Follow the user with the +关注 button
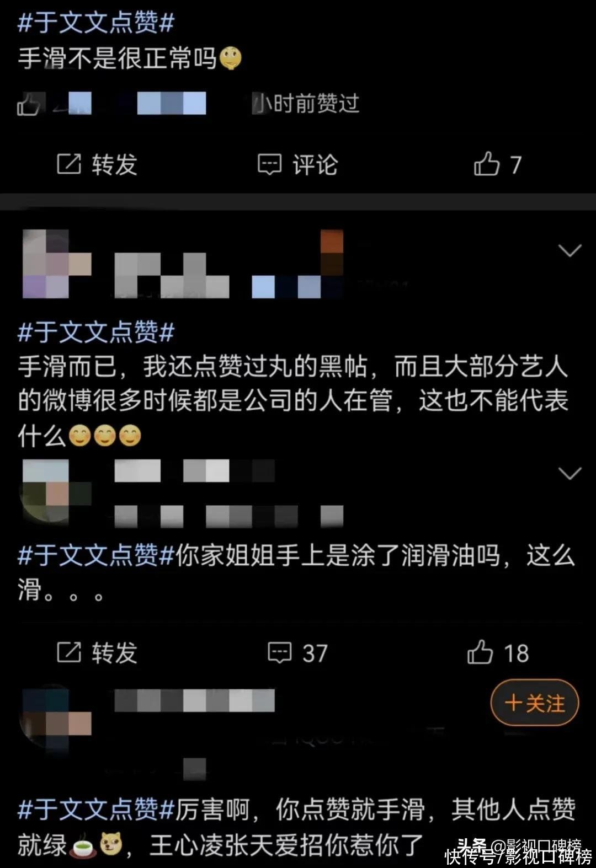Screen dimensions: 596x868 534,703
